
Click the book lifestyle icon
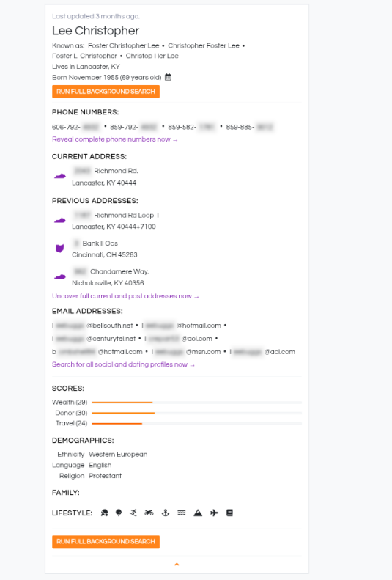(x=229, y=513)
